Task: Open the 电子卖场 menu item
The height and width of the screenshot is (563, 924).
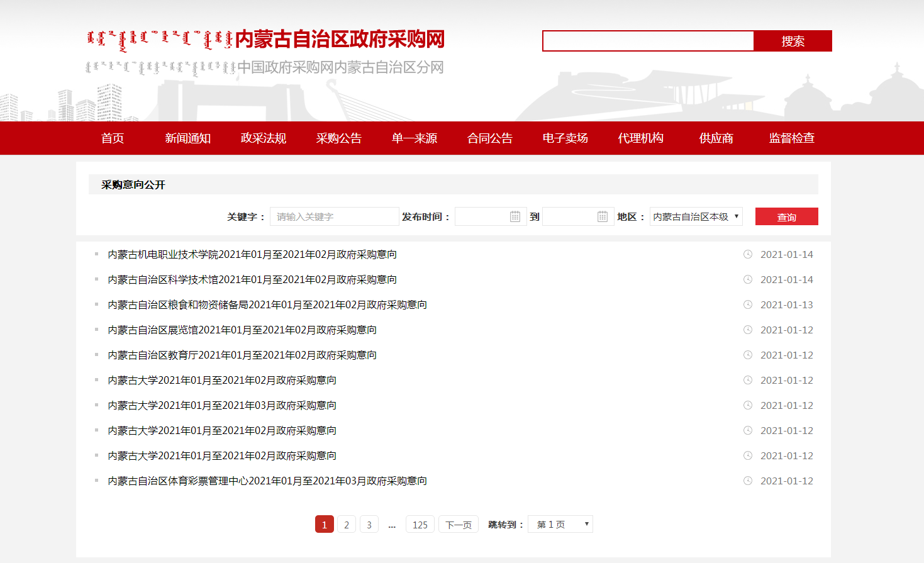Action: tap(565, 138)
